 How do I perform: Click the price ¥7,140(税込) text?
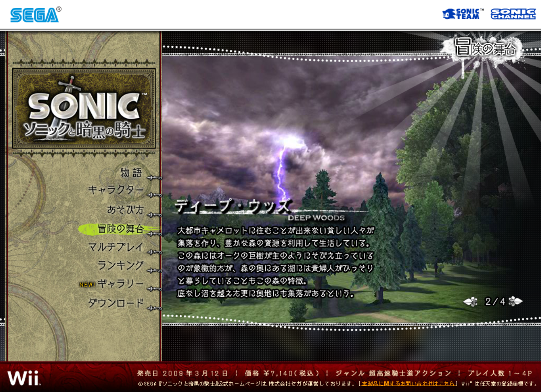[x=282, y=373]
